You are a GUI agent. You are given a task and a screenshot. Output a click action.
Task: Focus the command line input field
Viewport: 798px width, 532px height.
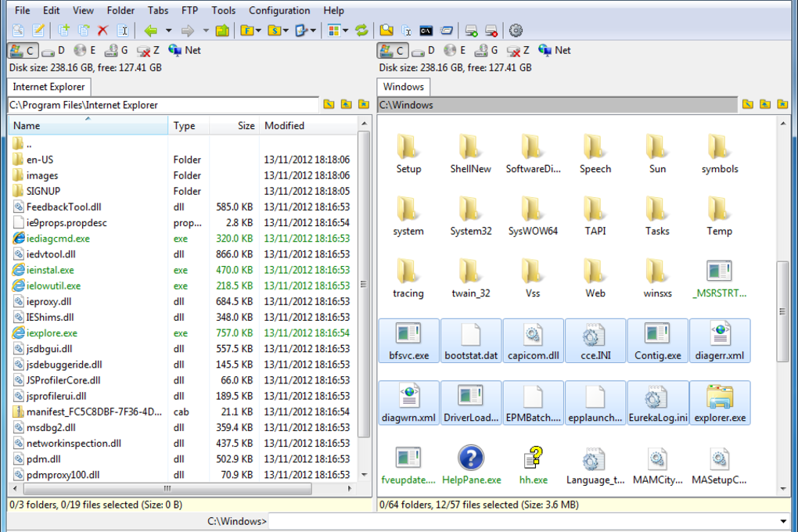pyautogui.click(x=523, y=521)
